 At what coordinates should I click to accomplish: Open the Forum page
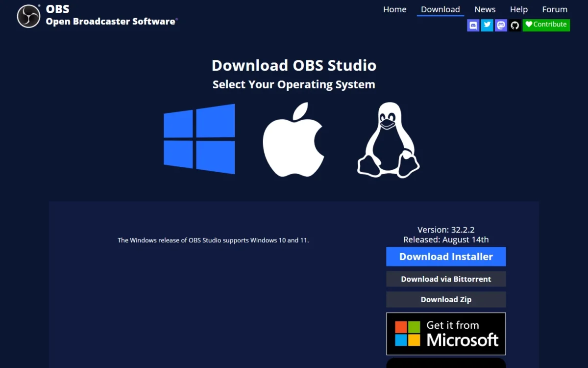point(555,9)
